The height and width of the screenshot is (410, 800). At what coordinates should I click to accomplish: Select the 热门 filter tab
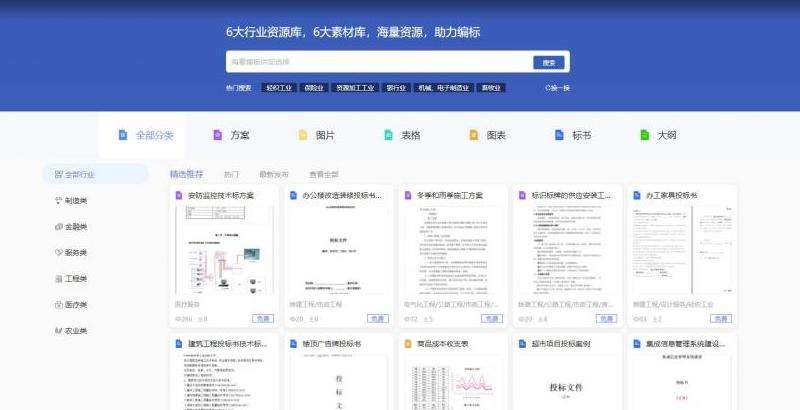[x=231, y=174]
